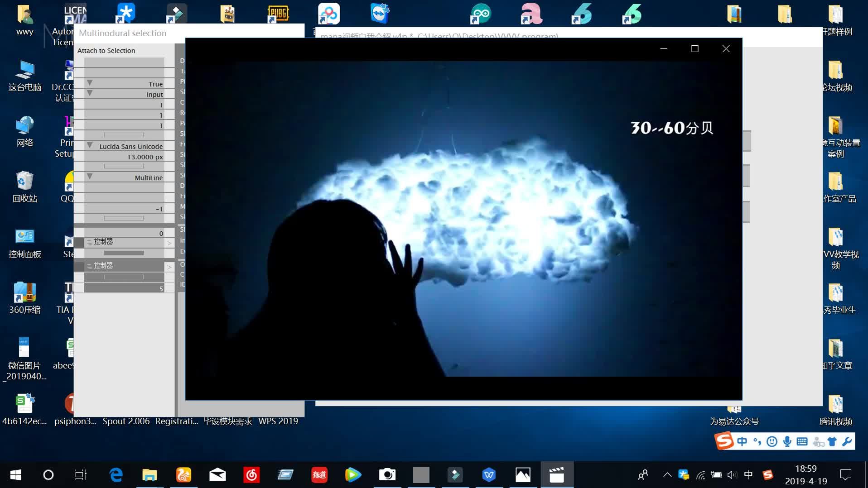Open the TeamViewer desktop shortcut
868x488 pixels.
[380, 14]
